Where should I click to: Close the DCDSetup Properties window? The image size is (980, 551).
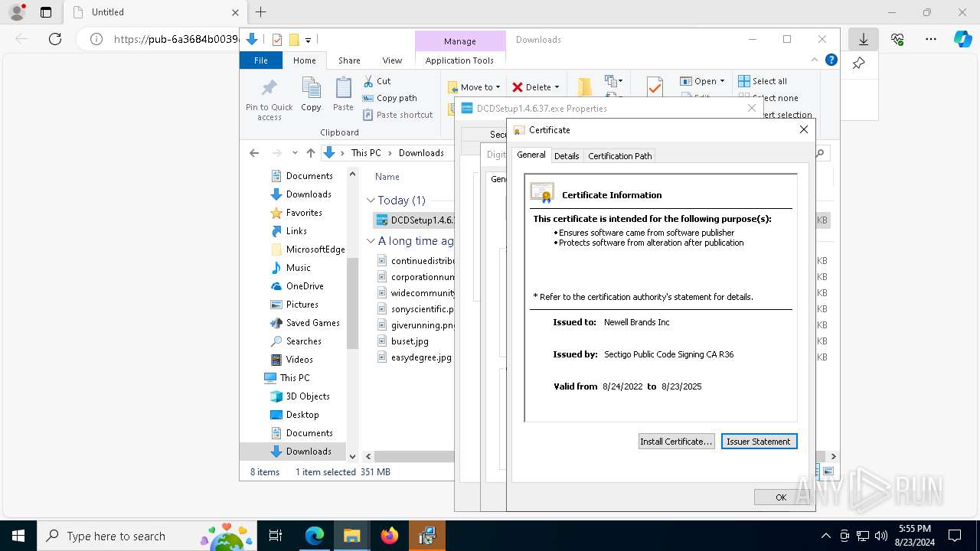coord(752,109)
